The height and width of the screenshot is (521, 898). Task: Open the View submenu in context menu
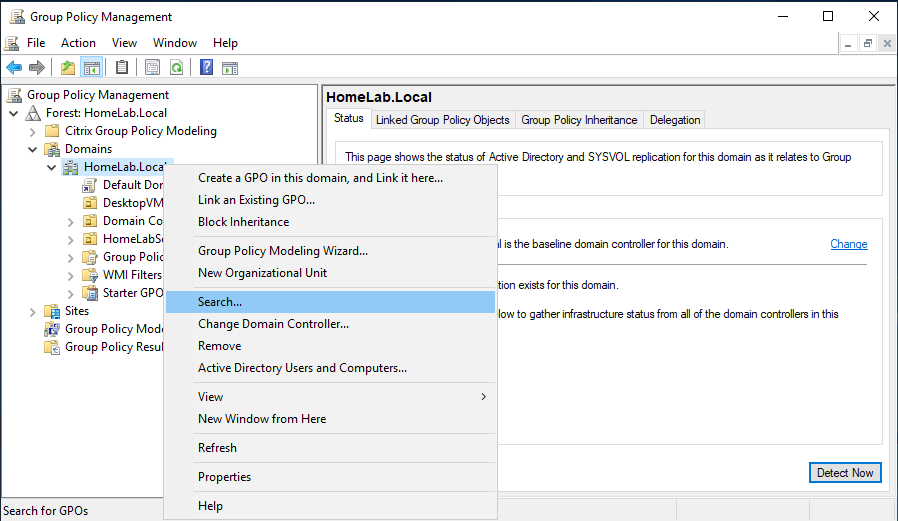click(330, 397)
